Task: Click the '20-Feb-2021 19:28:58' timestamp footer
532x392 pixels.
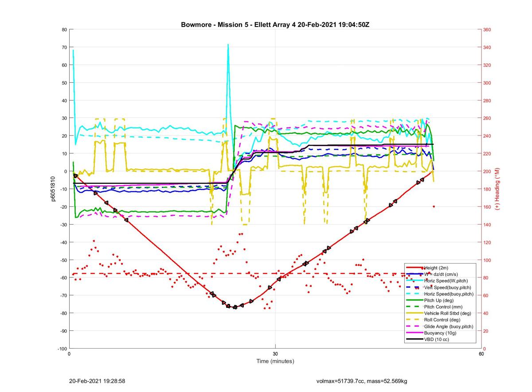Action: 97,381
